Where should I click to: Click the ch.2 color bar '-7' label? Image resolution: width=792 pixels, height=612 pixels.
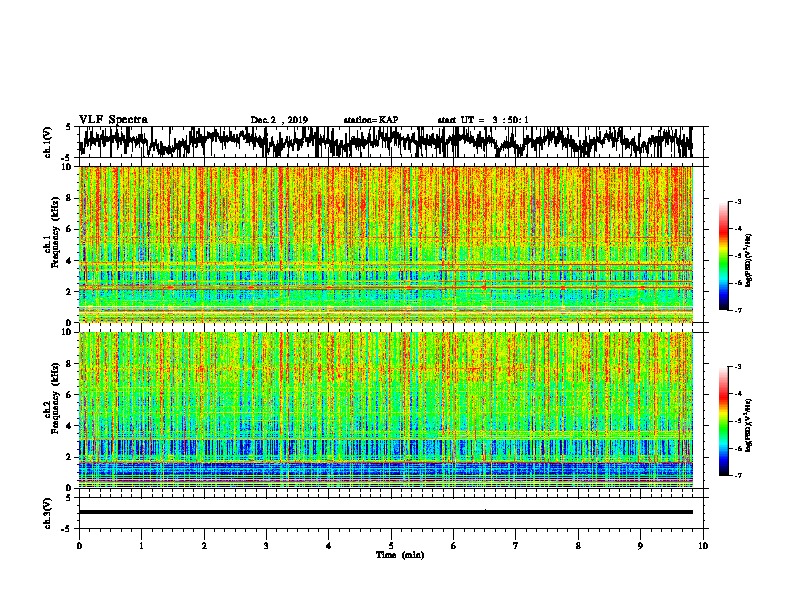tap(738, 476)
